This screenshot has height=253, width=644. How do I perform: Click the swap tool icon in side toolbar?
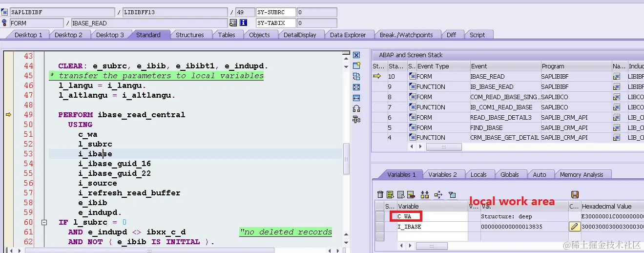pos(356,76)
